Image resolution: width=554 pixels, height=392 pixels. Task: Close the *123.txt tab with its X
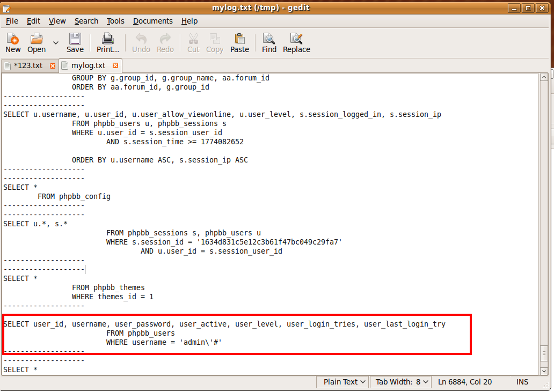coord(53,65)
